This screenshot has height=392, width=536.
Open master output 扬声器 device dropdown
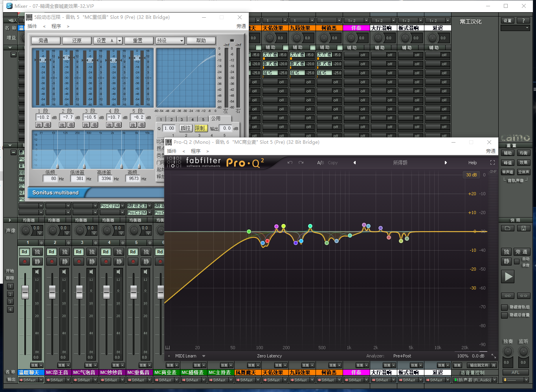475,380
